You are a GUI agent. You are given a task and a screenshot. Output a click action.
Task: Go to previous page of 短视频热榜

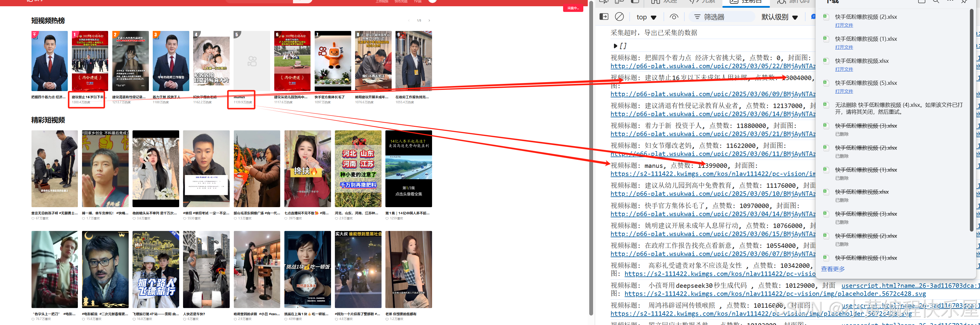pyautogui.click(x=409, y=21)
